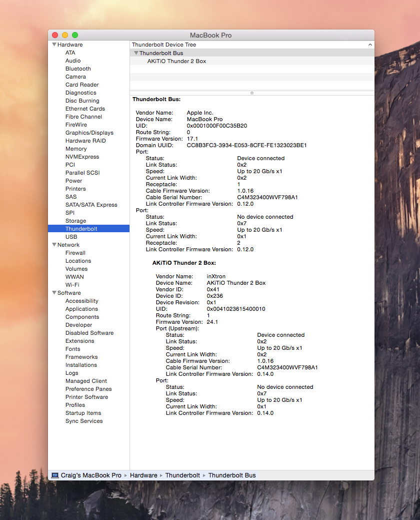This screenshot has height=520, width=420.
Task: View Graphics/Displays information
Action: click(89, 133)
